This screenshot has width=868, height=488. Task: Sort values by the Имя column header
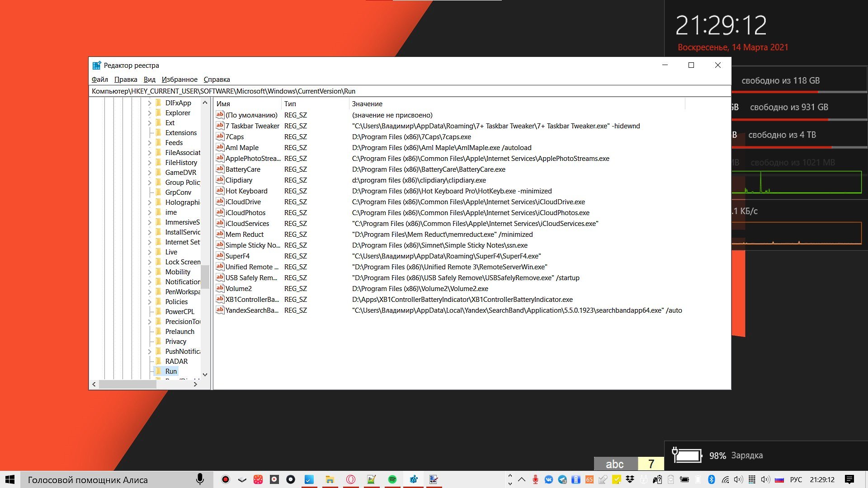point(247,103)
